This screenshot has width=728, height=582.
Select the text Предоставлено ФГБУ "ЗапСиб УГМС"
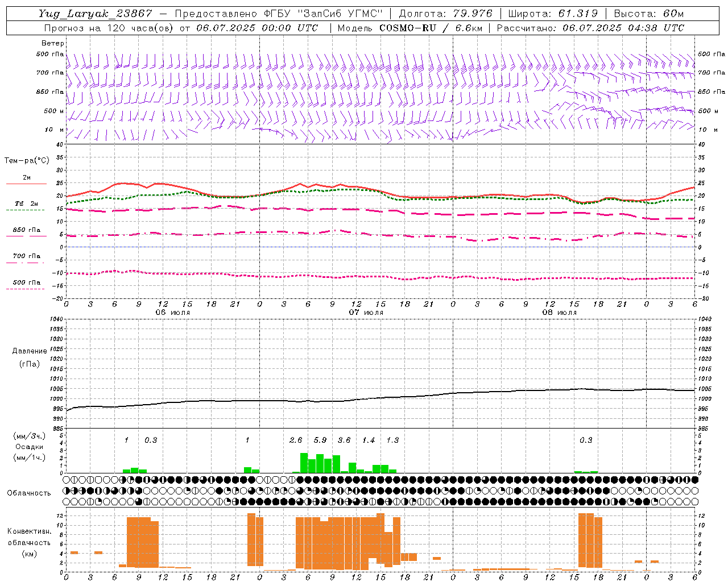pyautogui.click(x=279, y=14)
